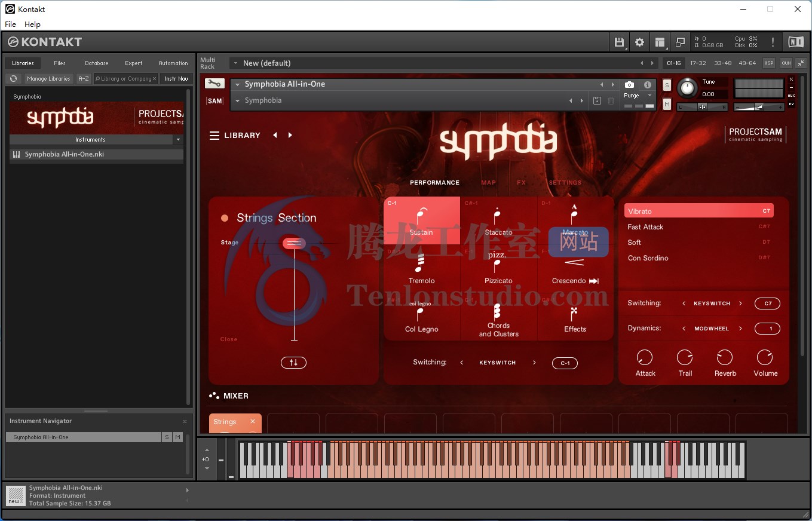Image resolution: width=812 pixels, height=521 pixels.
Task: Click the Native Instruments NI logo
Action: pos(796,42)
